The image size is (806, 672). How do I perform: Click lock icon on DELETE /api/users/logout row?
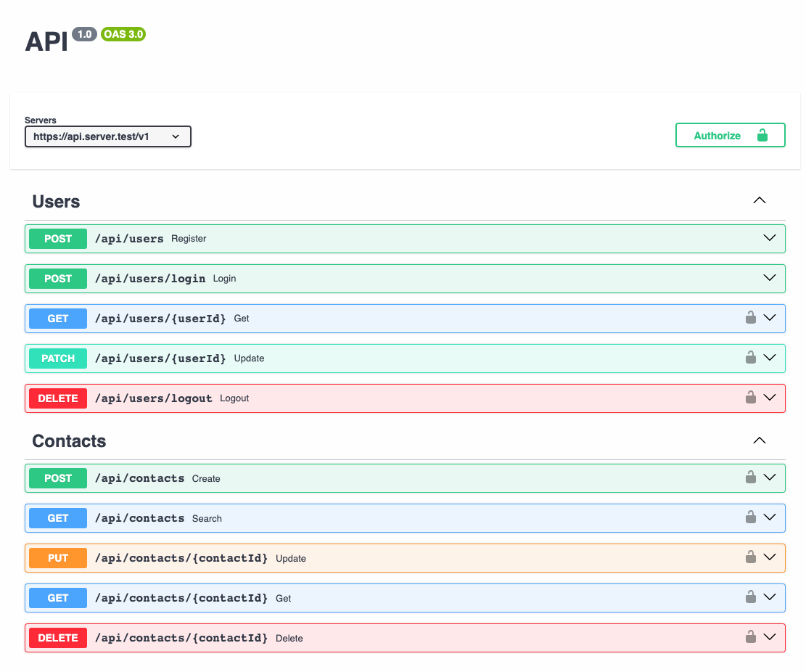[750, 398]
